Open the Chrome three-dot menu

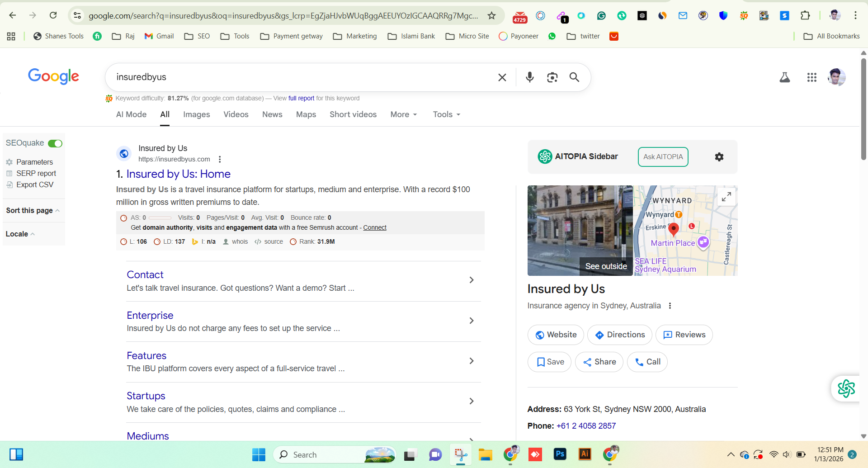tap(855, 15)
